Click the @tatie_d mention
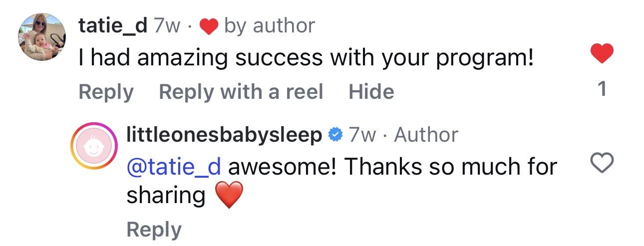This screenshot has width=644, height=246. [174, 167]
